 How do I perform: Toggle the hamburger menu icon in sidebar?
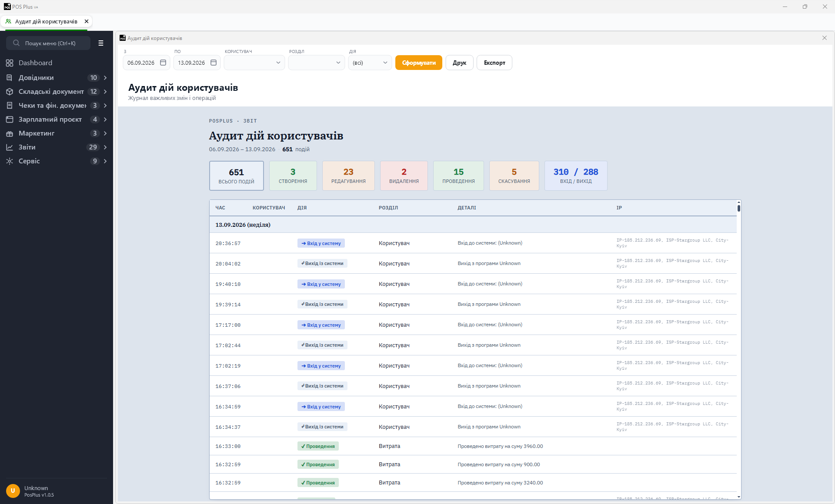(x=101, y=43)
